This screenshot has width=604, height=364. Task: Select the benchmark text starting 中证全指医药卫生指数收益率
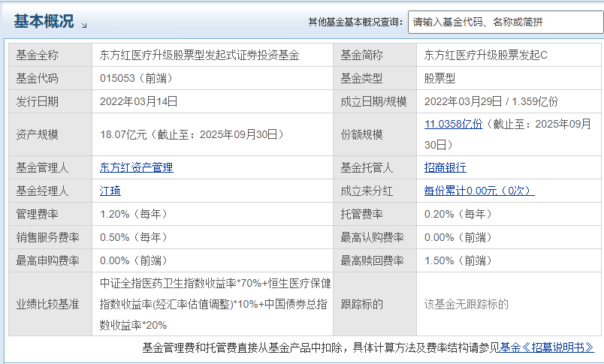(x=216, y=304)
